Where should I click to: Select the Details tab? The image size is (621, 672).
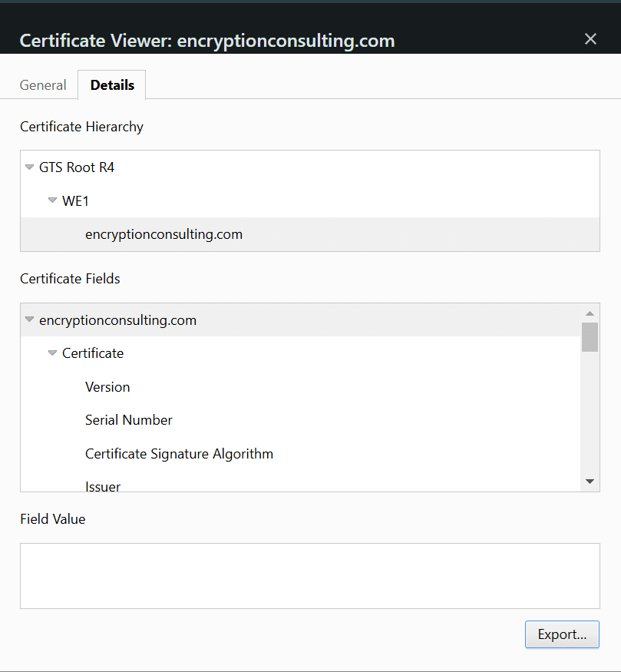[x=112, y=85]
